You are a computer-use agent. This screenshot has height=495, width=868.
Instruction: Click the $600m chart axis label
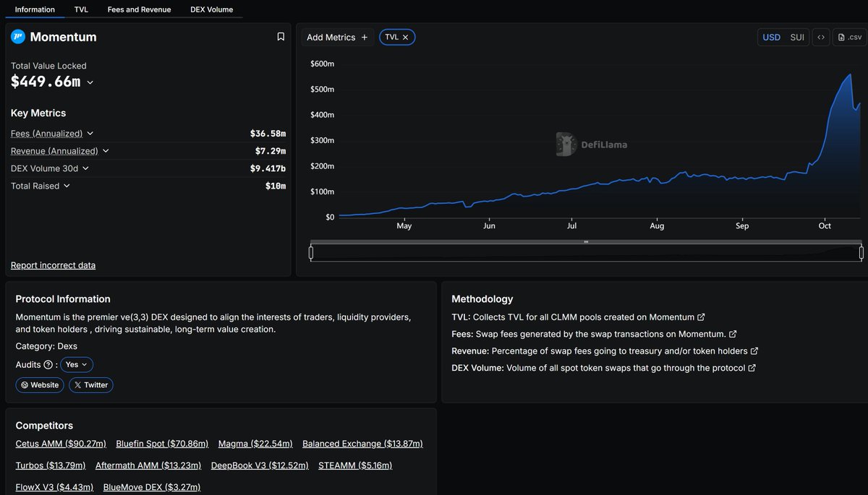point(322,64)
